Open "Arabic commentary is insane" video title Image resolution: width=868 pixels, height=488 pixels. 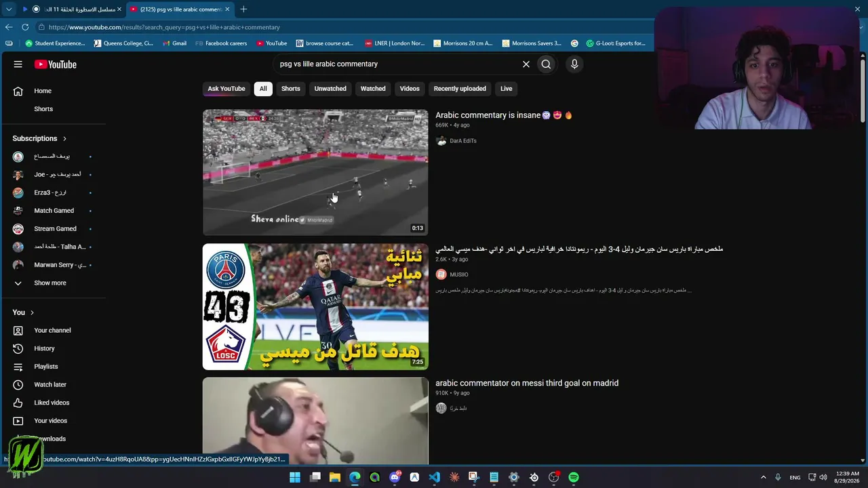(504, 115)
